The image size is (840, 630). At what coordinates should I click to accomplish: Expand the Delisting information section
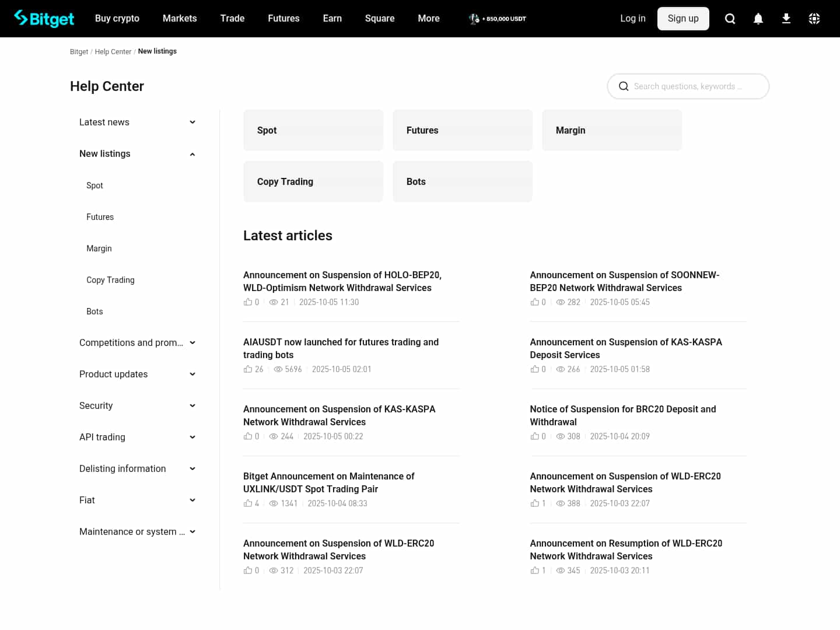pyautogui.click(x=192, y=468)
